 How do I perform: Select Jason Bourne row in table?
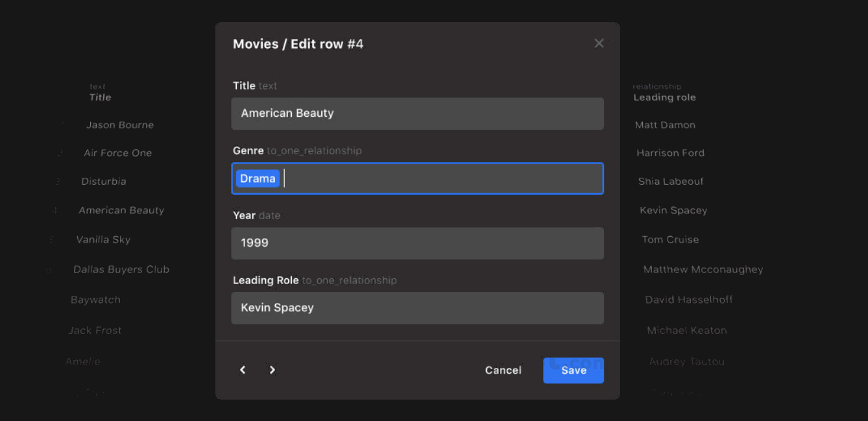click(x=120, y=125)
